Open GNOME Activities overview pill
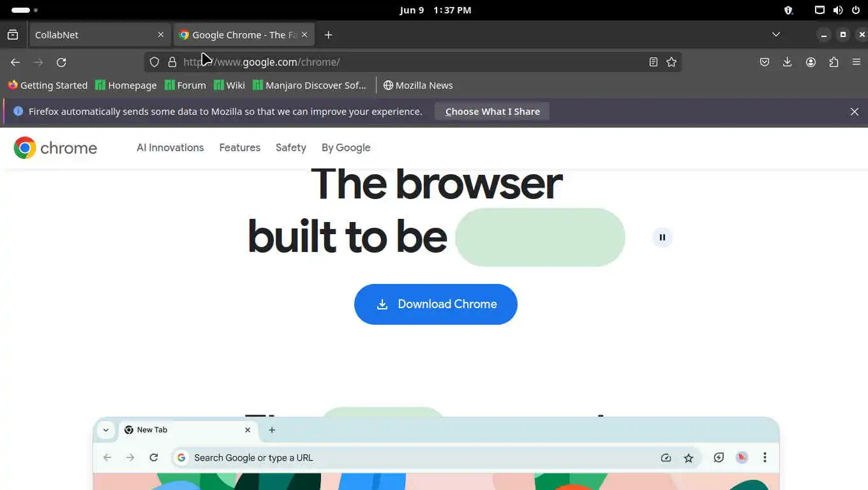Image resolution: width=868 pixels, height=490 pixels. pos(24,10)
